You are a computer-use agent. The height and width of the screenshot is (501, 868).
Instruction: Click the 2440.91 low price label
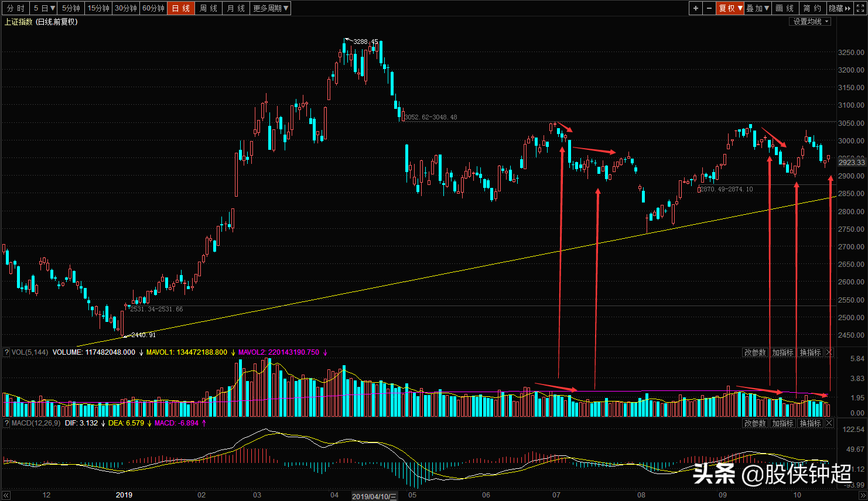tap(143, 335)
